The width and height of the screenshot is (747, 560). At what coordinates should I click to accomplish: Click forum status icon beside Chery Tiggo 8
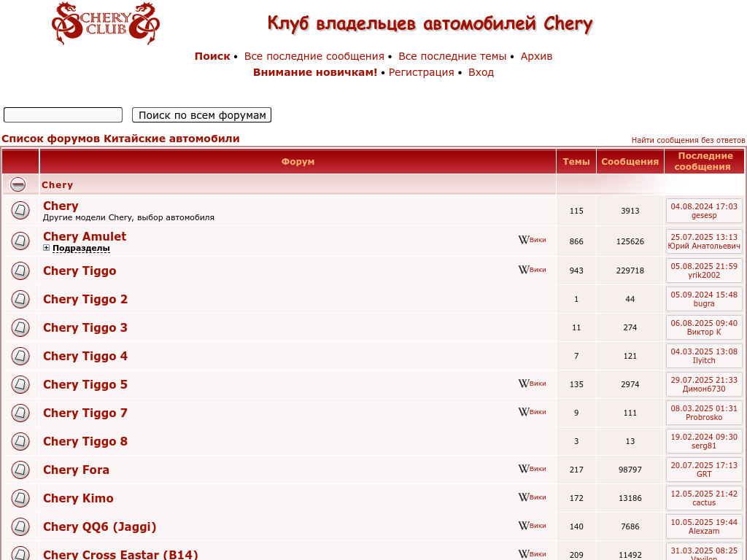(20, 442)
